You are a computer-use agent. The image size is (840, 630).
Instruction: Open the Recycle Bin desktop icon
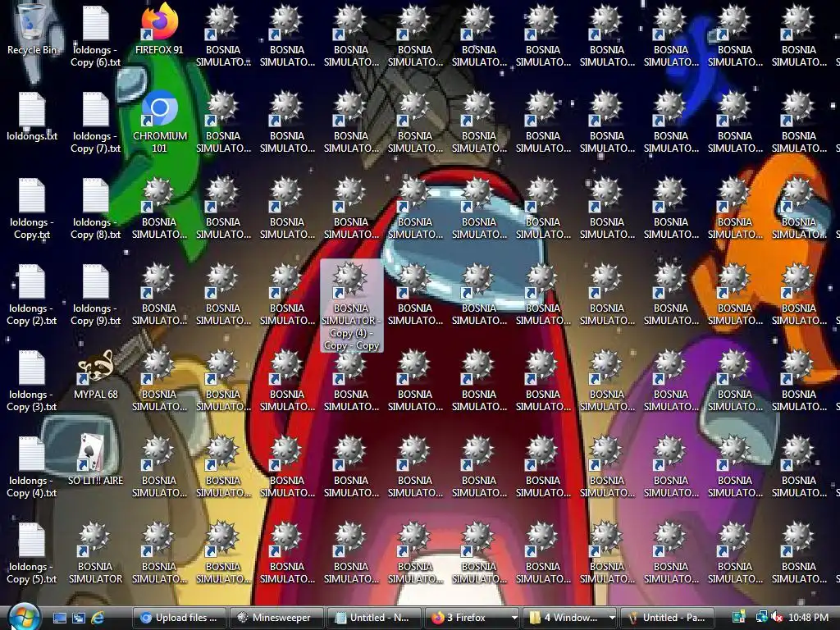coord(31,30)
